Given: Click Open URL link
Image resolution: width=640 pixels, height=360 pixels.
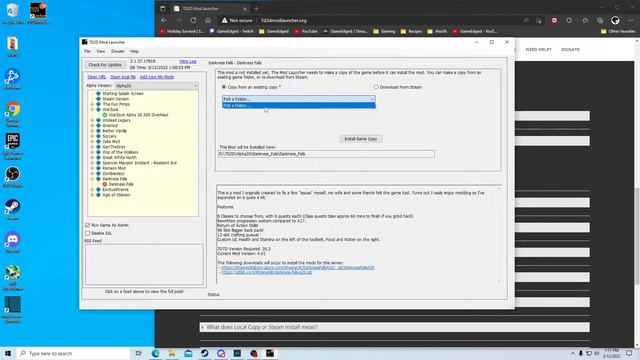Looking at the screenshot, I should point(97,77).
